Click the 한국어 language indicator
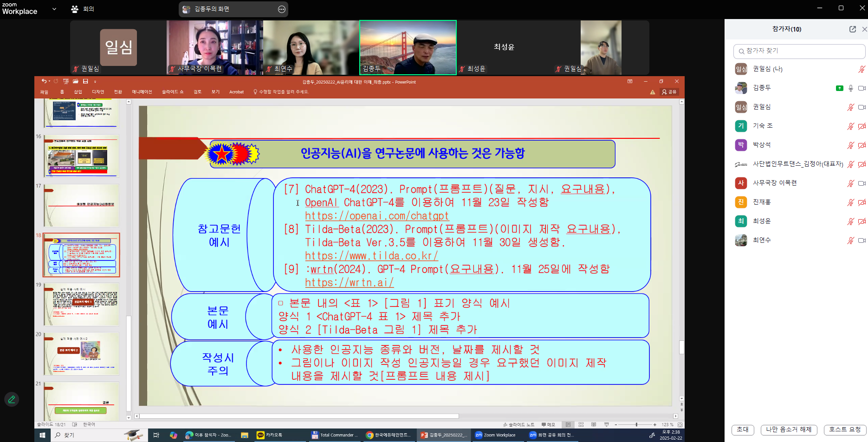Screen dimensions: 868x442 click(x=89, y=424)
